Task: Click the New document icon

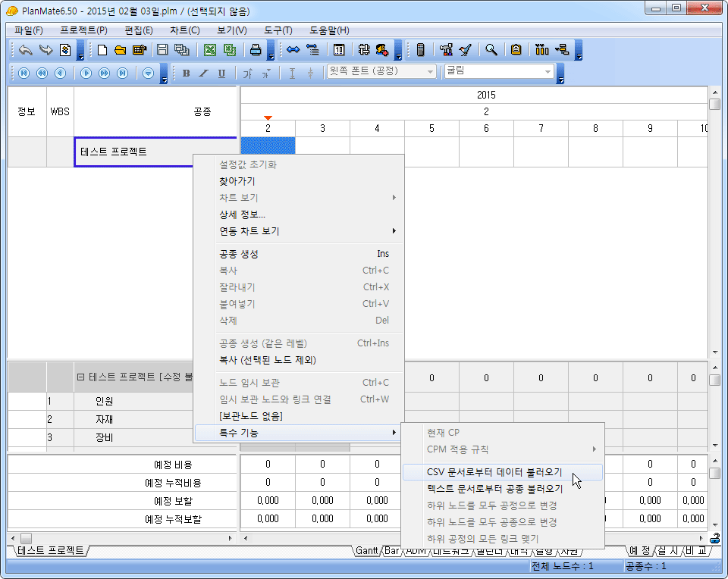Action: pos(102,50)
